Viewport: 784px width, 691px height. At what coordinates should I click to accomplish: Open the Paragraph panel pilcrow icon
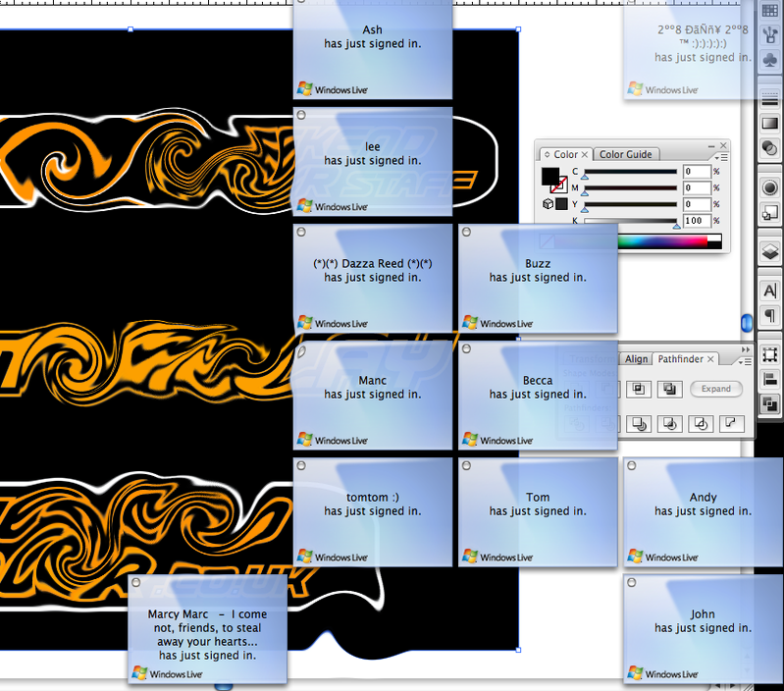point(770,315)
